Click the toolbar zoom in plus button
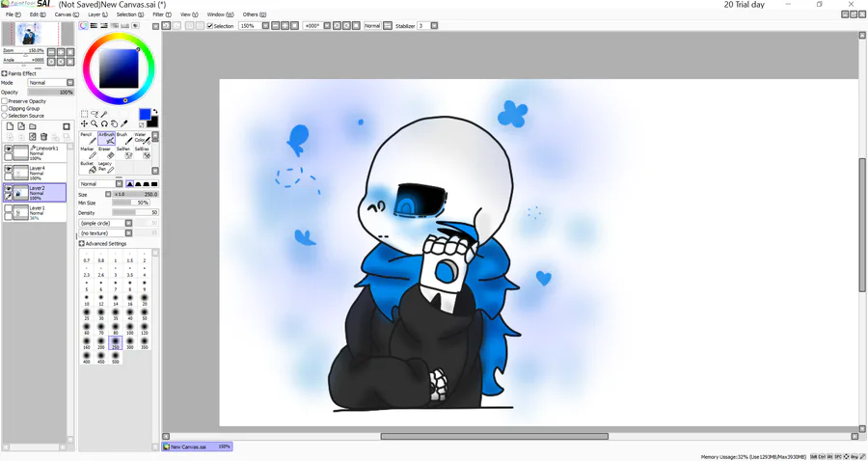 (285, 25)
